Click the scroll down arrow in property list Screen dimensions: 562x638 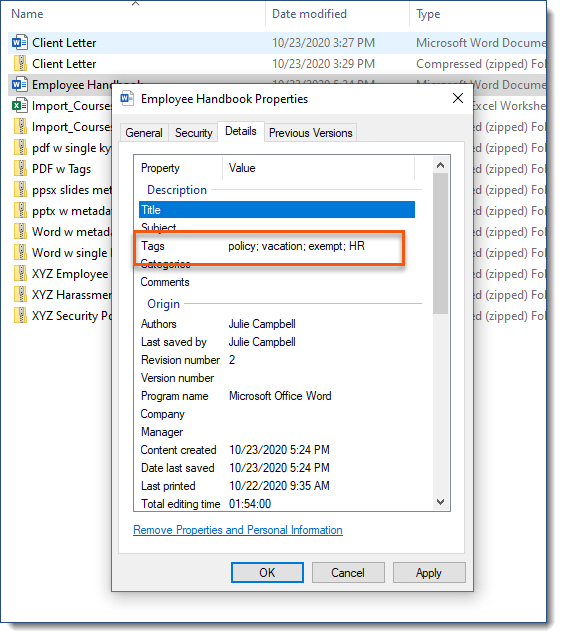(440, 502)
